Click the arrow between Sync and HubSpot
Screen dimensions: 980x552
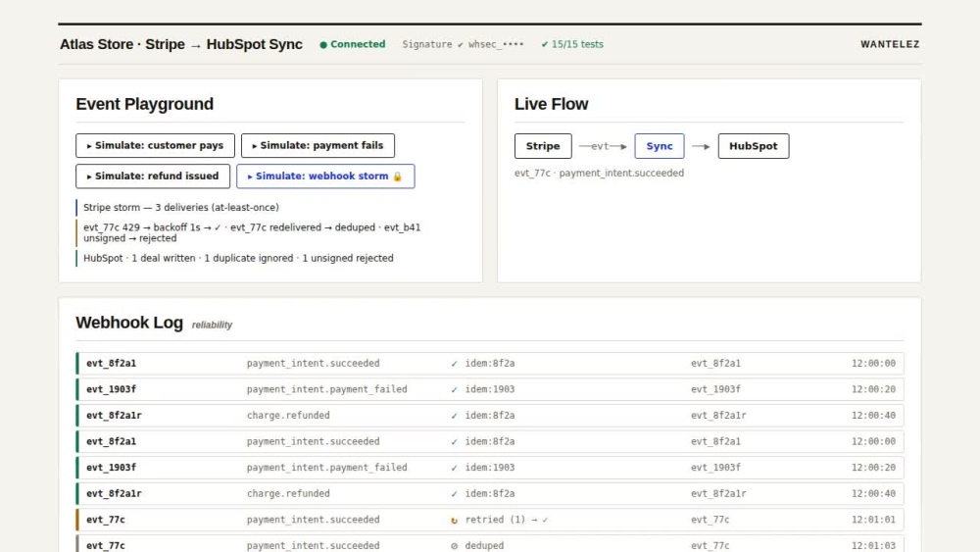coord(701,146)
